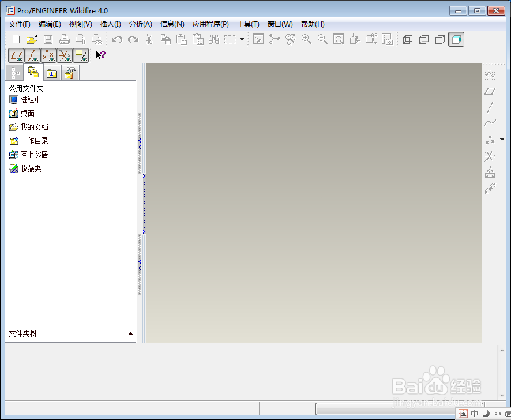Collapse navigator using lower left-arrow sash
Viewport: 511px width, 420px height.
[140, 264]
